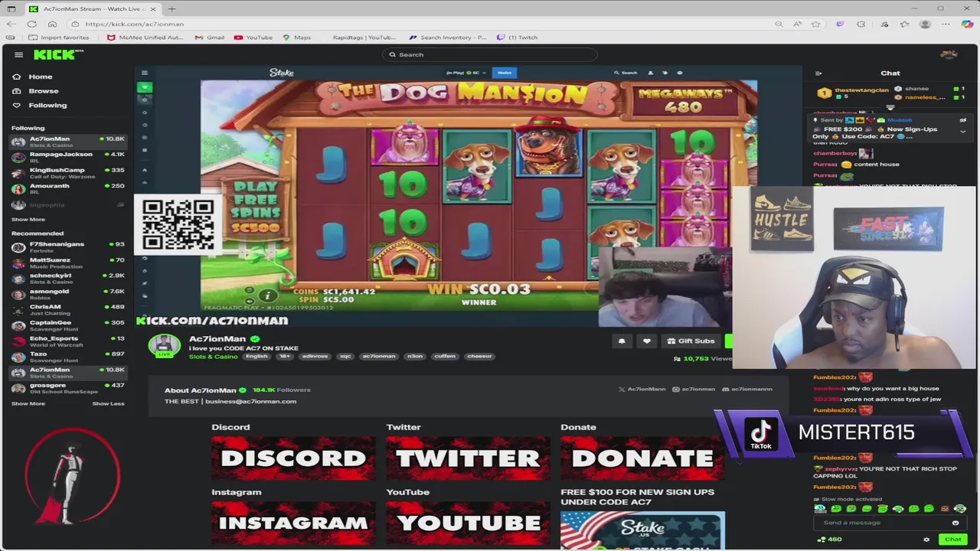Expand Following list with Show more
This screenshot has height=551, width=980.
[x=28, y=220]
